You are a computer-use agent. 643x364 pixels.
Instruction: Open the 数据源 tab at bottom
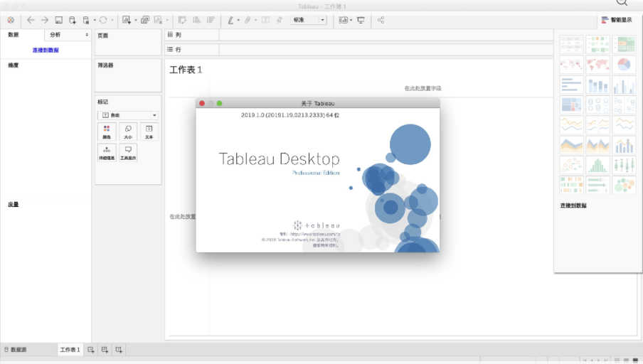tap(16, 350)
